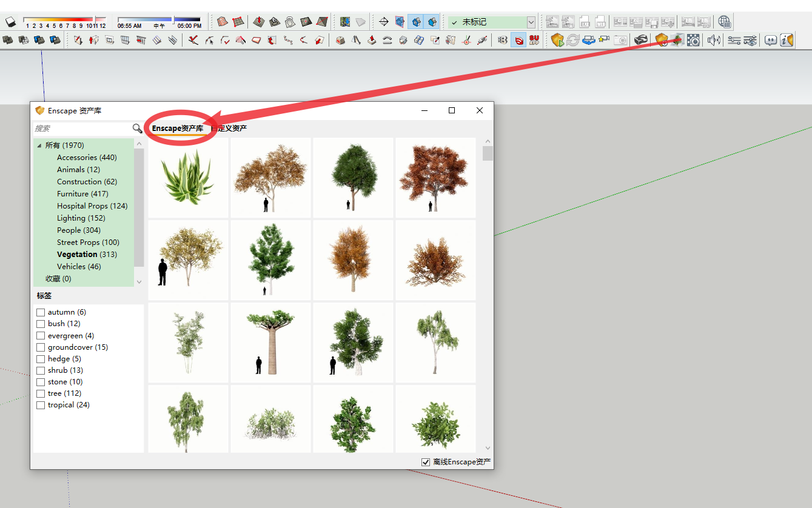
Task: Check the evergreen (4) tag checkbox
Action: tap(41, 336)
